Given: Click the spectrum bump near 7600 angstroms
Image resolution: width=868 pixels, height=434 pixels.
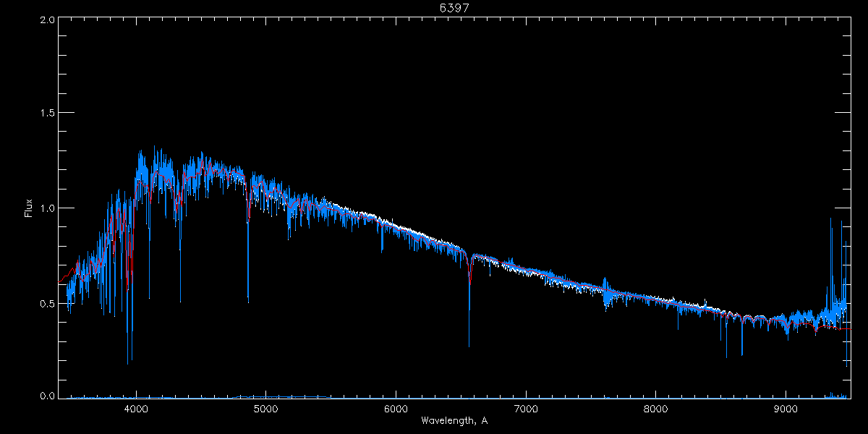Looking at the screenshot, I should (606, 284).
